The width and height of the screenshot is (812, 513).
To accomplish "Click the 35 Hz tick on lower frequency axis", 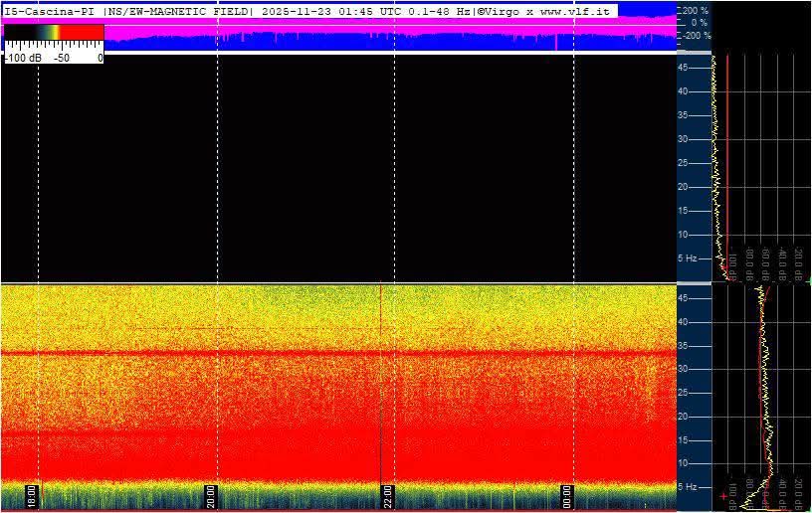I will [684, 345].
